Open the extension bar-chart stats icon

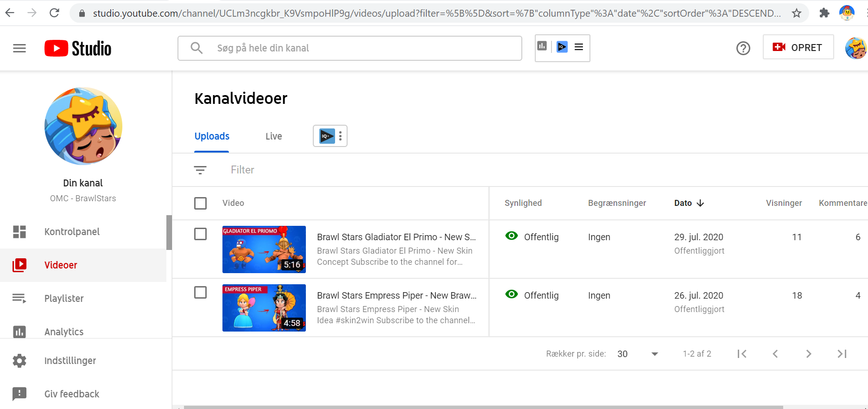542,46
